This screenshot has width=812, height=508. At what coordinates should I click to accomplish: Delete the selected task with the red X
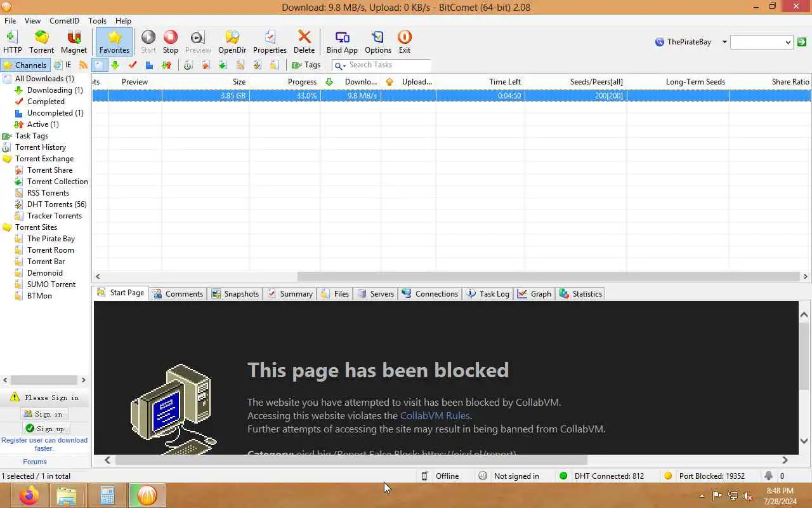304,42
